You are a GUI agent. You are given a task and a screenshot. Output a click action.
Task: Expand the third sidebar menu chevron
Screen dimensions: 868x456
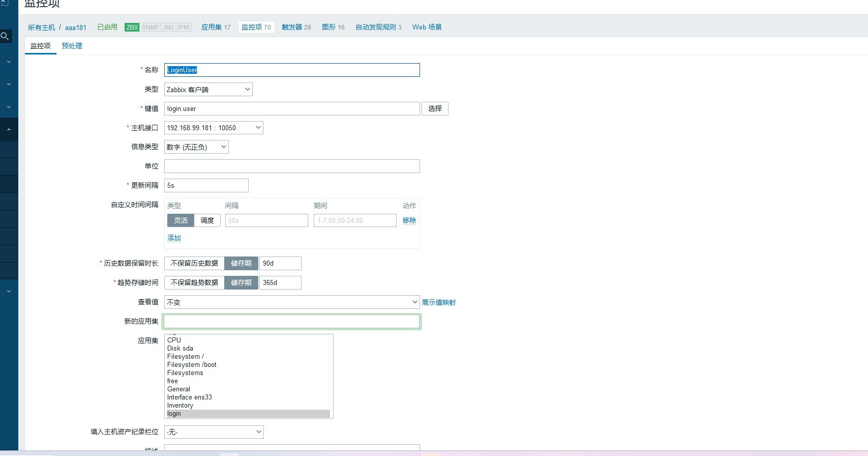coord(9,107)
